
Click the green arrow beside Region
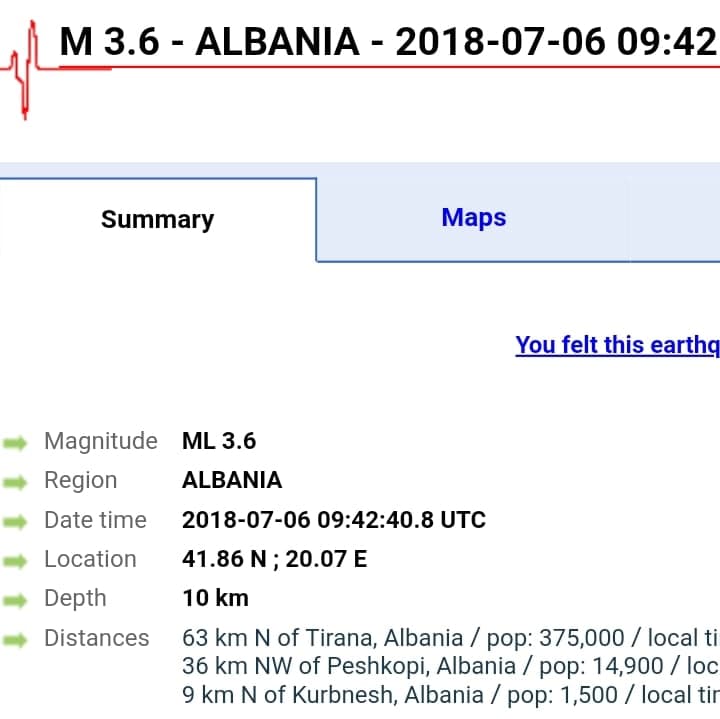coord(16,482)
